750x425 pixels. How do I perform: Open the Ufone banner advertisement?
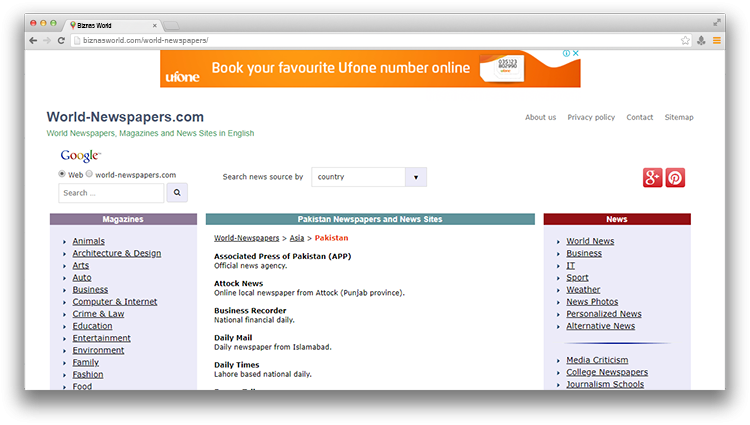(x=370, y=68)
